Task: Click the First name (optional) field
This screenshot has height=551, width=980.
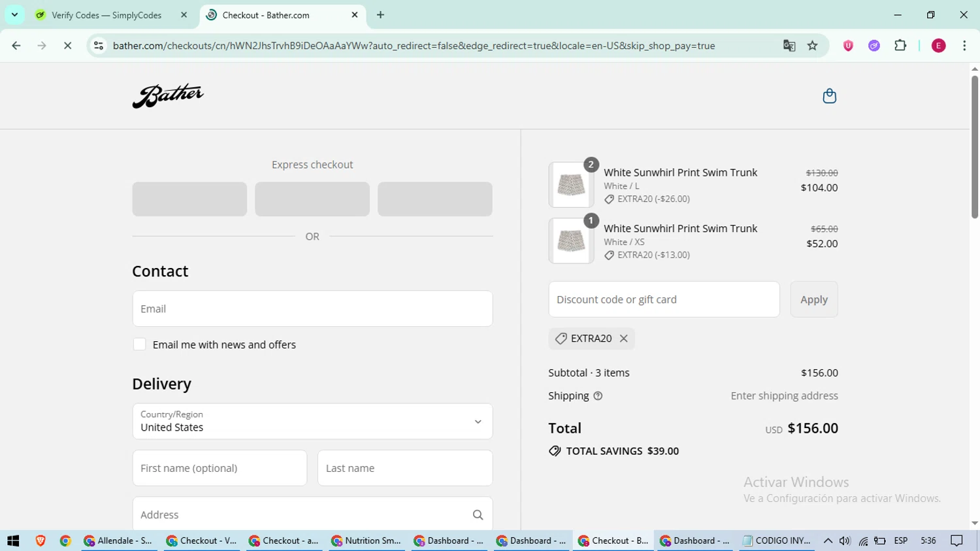Action: 220,468
